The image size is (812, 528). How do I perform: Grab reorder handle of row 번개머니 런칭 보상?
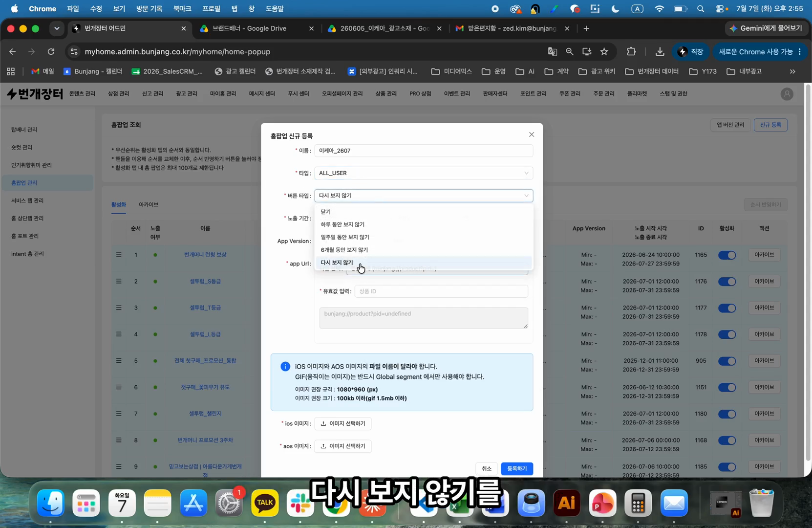[119, 255]
